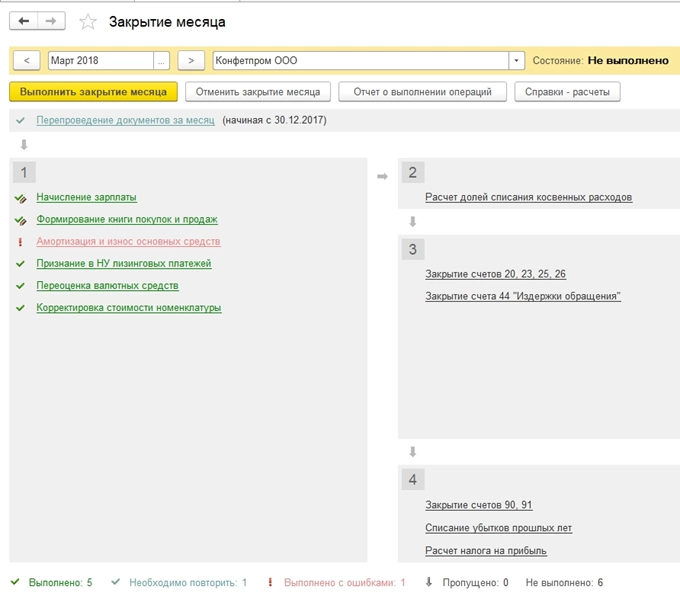Open the month selection ellipsis button
The width and height of the screenshot is (680, 596).
click(161, 61)
